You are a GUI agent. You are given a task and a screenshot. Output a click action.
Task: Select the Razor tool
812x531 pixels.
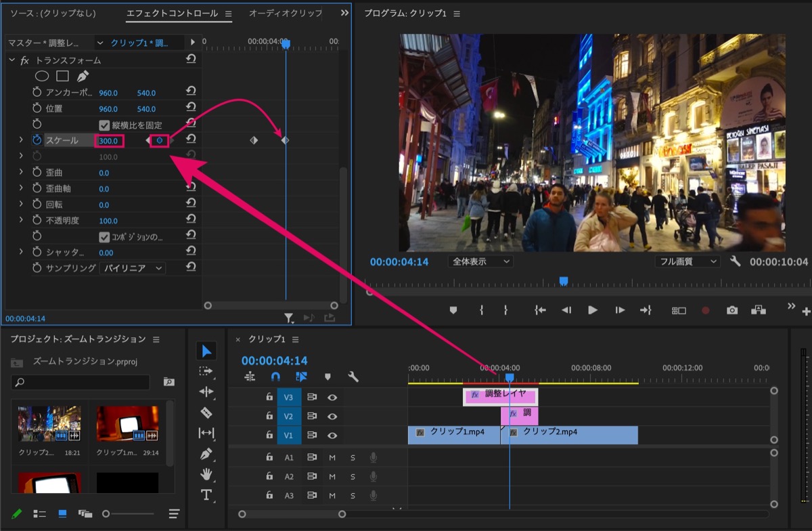coord(206,412)
